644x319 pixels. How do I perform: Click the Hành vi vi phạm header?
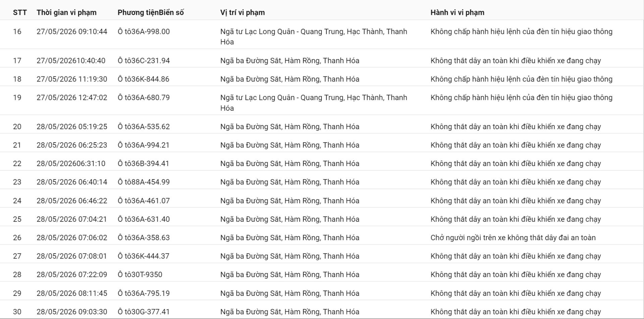[457, 12]
